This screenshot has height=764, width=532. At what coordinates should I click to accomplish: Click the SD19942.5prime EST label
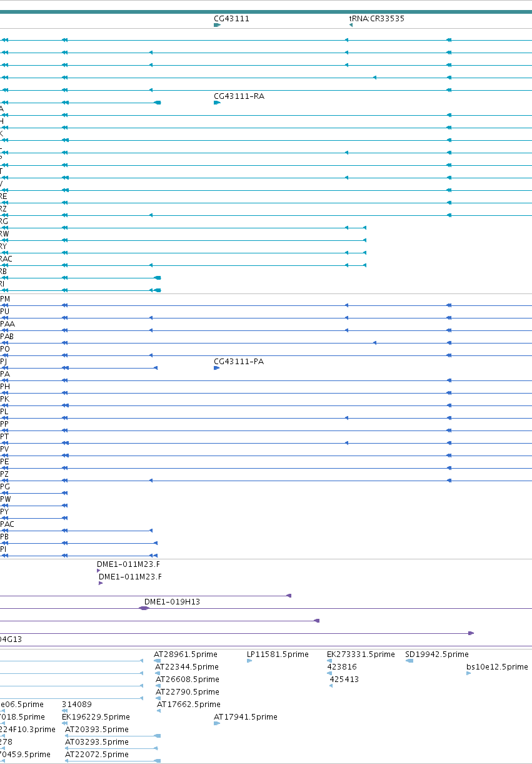(436, 654)
